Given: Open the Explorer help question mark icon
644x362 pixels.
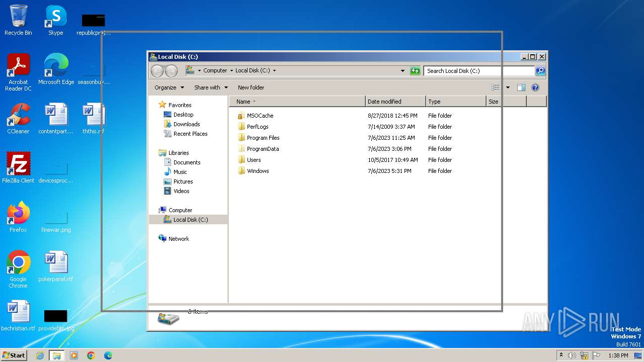Looking at the screenshot, I should tap(535, 87).
